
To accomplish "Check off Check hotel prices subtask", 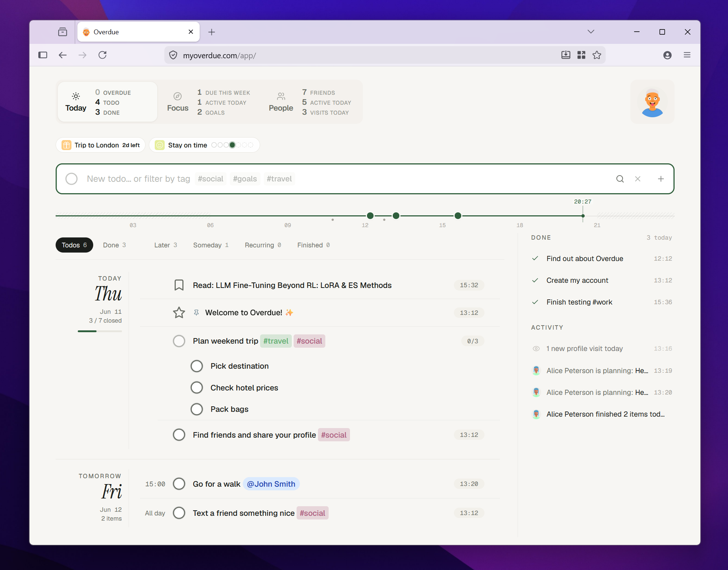I will pos(197,387).
